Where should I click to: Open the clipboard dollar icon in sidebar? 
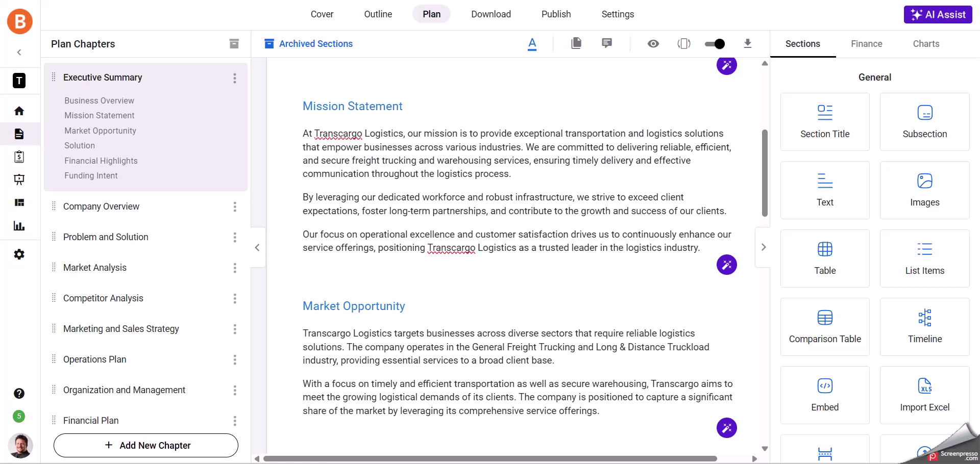pyautogui.click(x=19, y=157)
